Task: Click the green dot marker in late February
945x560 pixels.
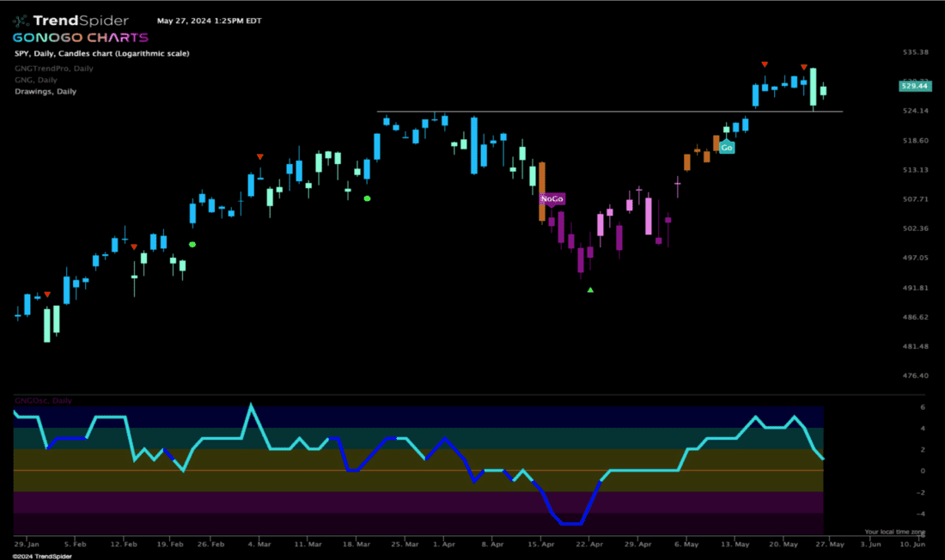Action: [x=192, y=244]
